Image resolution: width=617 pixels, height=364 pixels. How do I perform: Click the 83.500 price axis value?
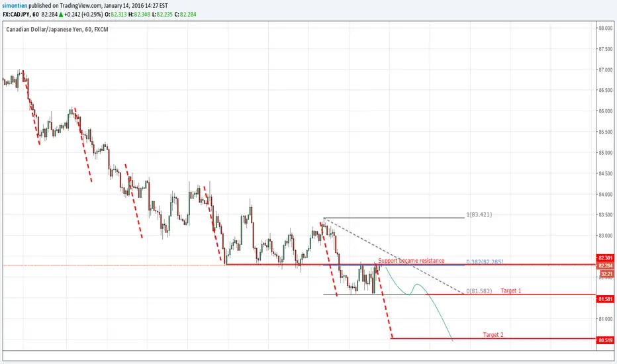[x=605, y=215]
